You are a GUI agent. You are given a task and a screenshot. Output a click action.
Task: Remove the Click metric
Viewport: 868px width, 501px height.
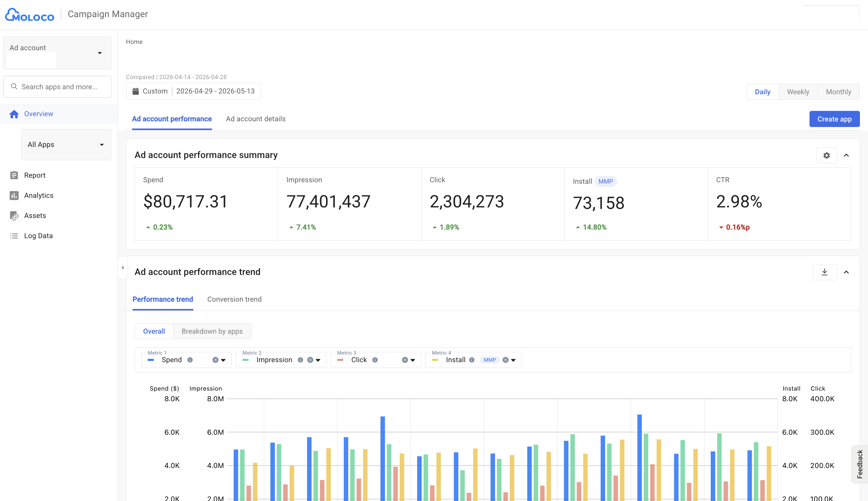click(x=405, y=360)
